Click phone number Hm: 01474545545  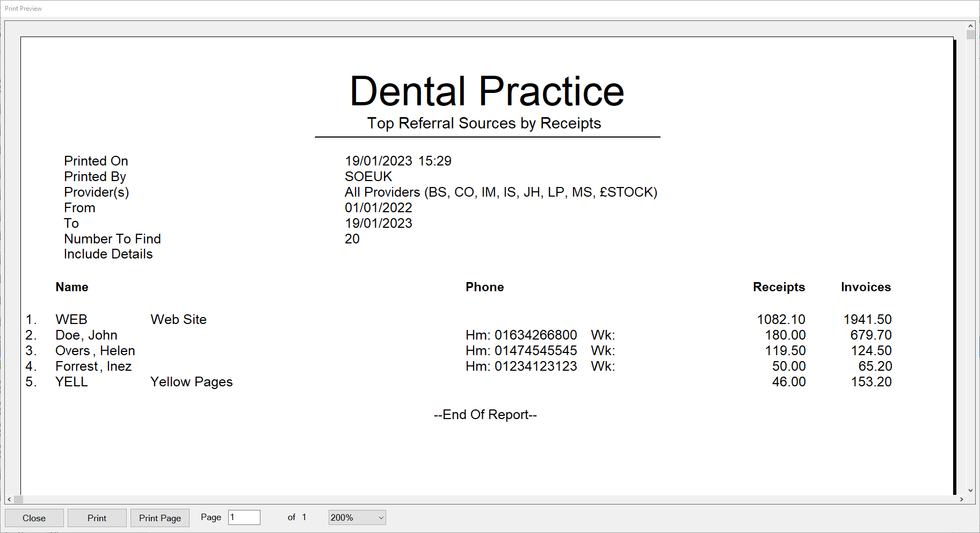pos(521,350)
